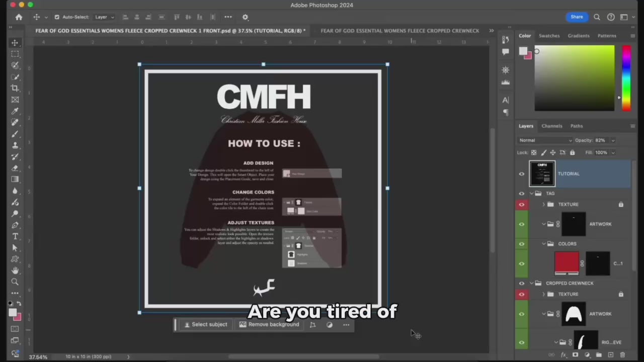
Task: Toggle lock transparent pixels checkerboard
Action: [533, 152]
